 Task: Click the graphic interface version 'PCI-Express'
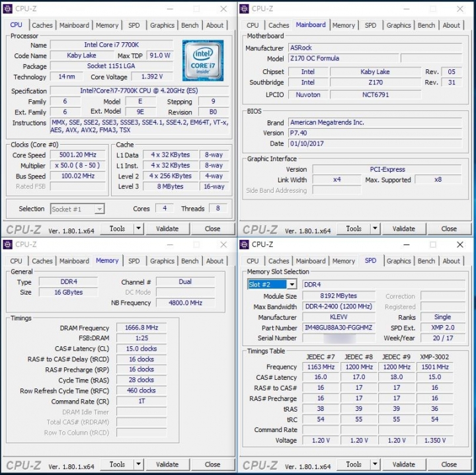tap(387, 169)
